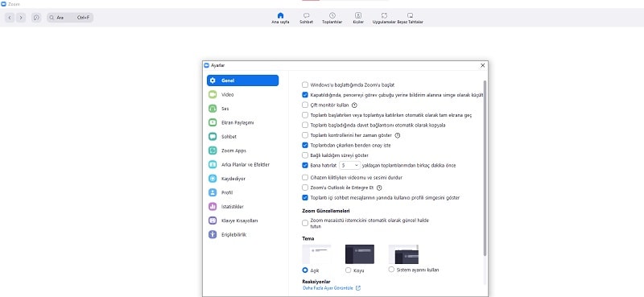Uncheck Kapatıldığında pencereyi simge olarak küçült
This screenshot has height=297, width=644.
point(305,95)
